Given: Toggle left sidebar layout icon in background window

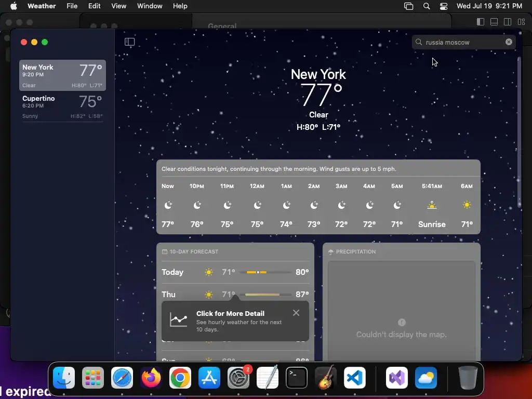Looking at the screenshot, I should point(481,22).
